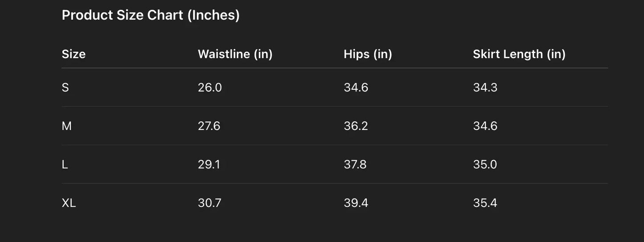Click the 27.6 waistline value
644x242 pixels.
[x=209, y=126]
